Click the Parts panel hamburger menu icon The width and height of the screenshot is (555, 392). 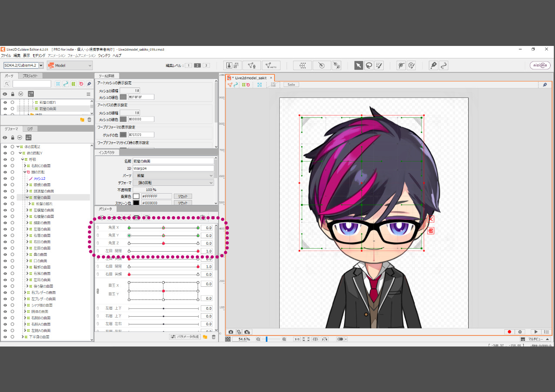pyautogui.click(x=88, y=94)
